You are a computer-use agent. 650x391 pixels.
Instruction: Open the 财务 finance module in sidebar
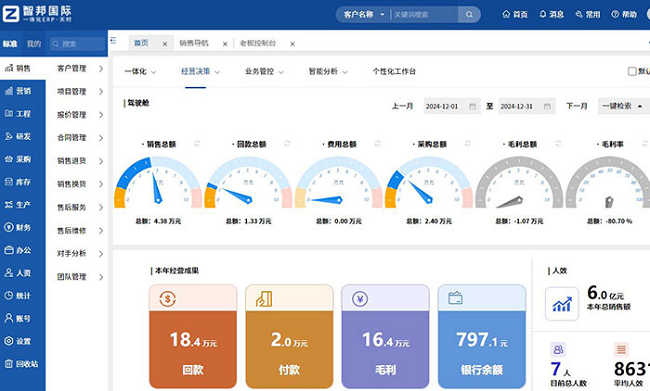point(18,227)
